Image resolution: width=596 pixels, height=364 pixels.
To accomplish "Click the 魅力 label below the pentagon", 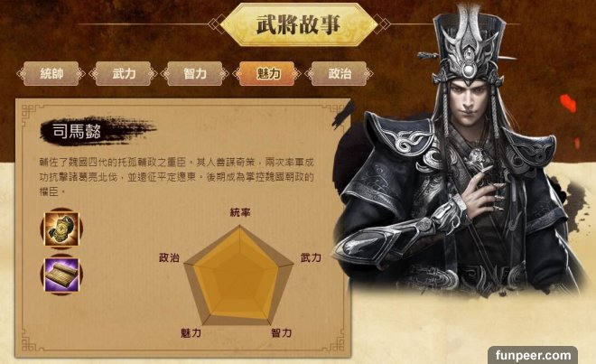I will pyautogui.click(x=191, y=332).
